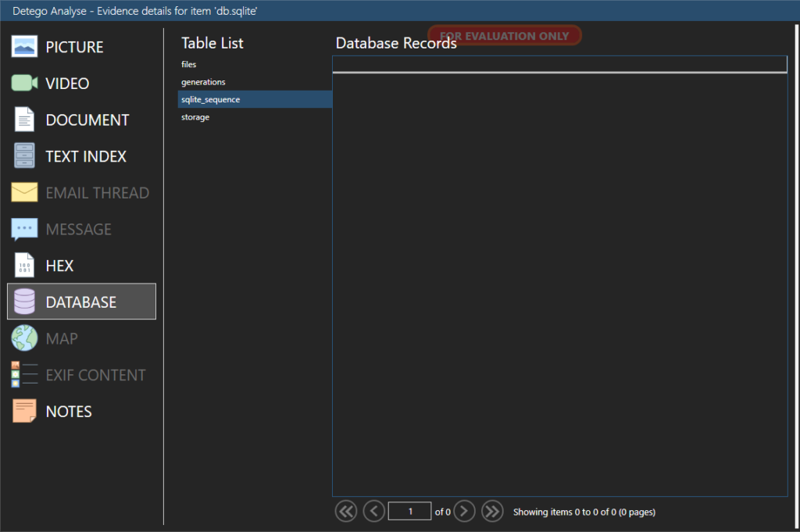Go to previous page of records
800x532 pixels.
click(x=373, y=511)
